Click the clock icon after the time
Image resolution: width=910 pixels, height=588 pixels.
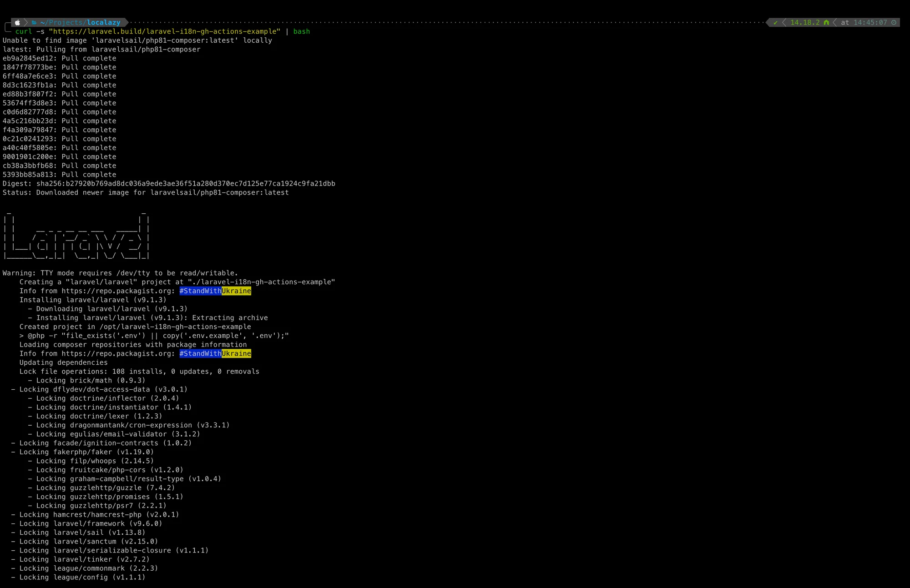tap(894, 22)
